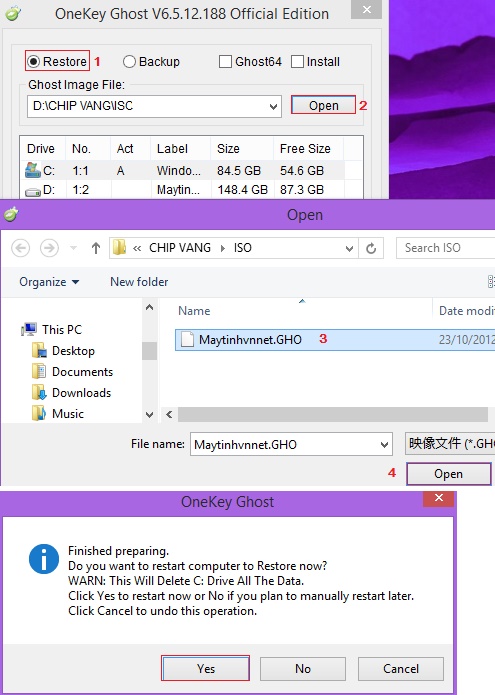Close the OneKey Ghost confirmation dialog
This screenshot has width=495, height=695.
tap(438, 498)
